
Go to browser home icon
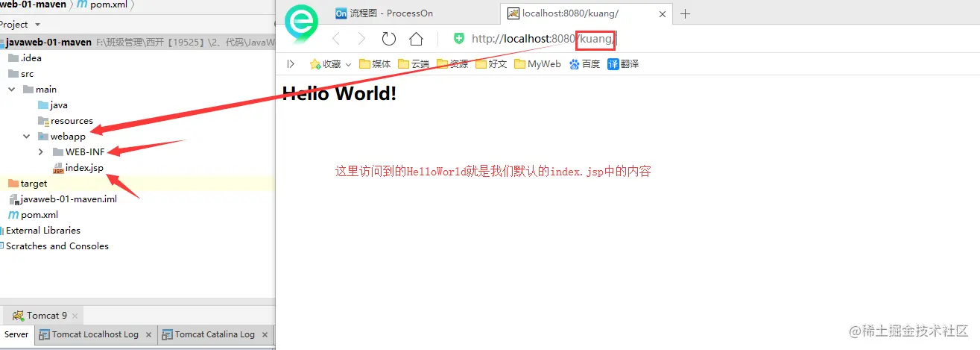[x=416, y=39]
